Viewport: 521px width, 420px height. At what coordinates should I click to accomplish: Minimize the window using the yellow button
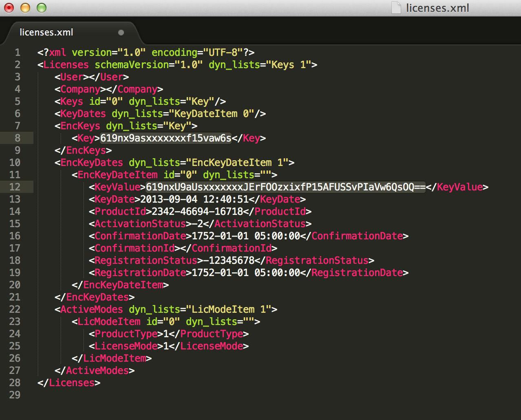click(x=25, y=8)
